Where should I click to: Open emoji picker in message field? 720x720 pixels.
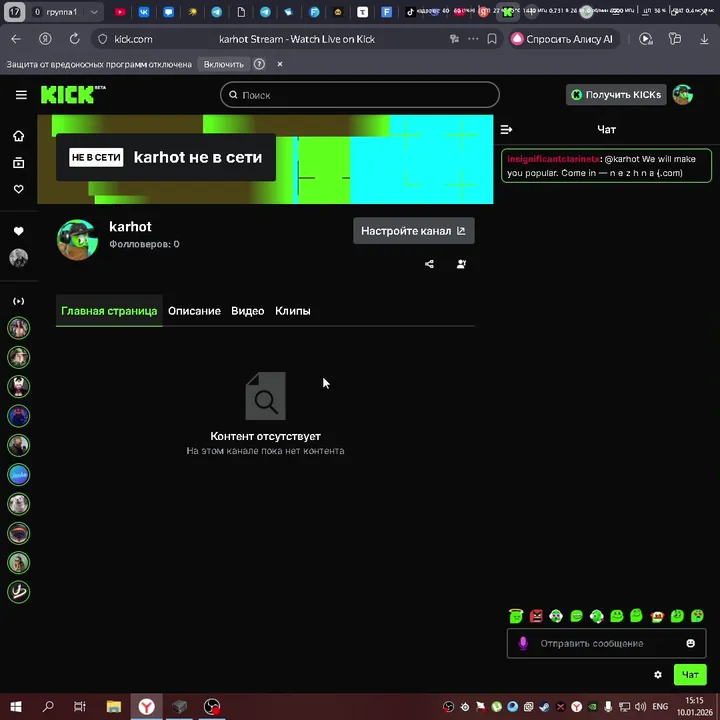(x=690, y=643)
